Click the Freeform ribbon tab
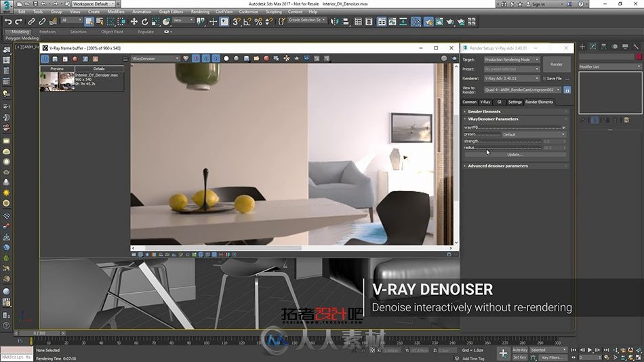644x362 pixels. 47,32
